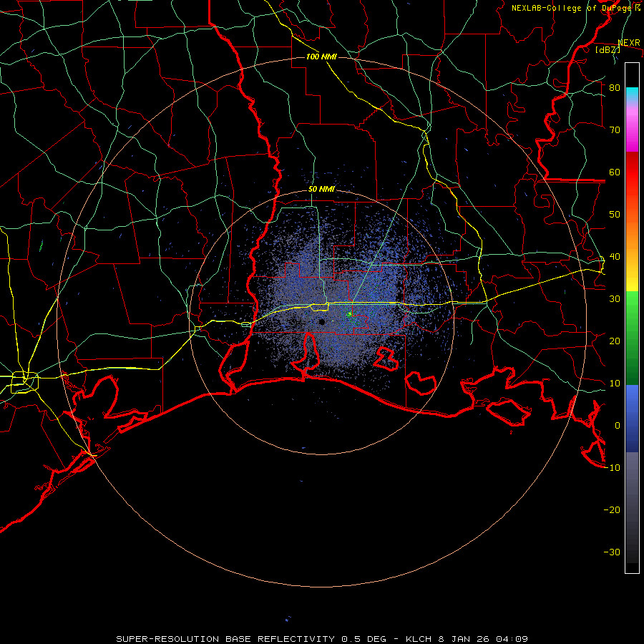This screenshot has height=644, width=644.
Task: Click the 50 NMI range ring label
Action: coord(321,190)
